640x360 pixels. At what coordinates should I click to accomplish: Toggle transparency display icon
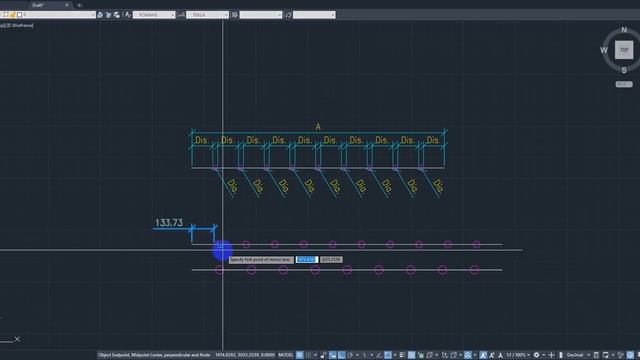click(412, 355)
